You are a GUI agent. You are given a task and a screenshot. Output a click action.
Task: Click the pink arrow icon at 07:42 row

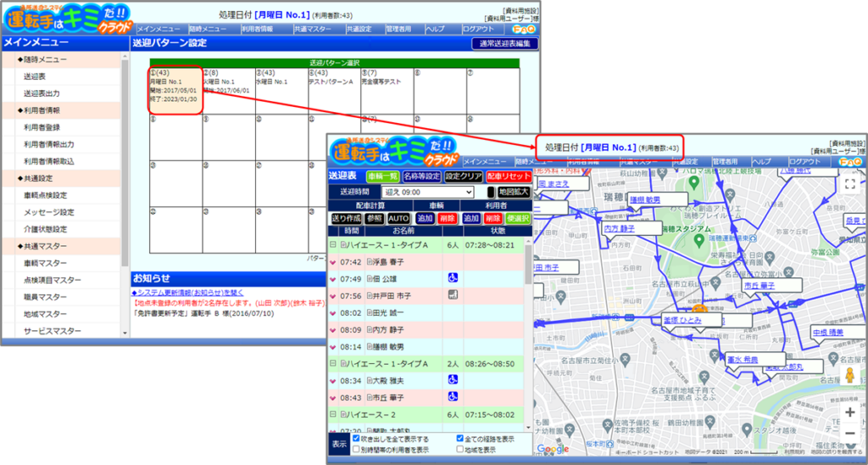pos(332,262)
